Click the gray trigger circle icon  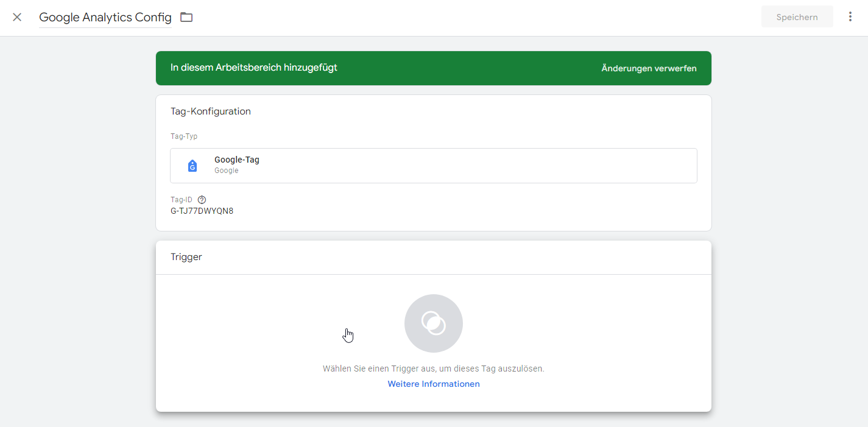click(x=433, y=323)
